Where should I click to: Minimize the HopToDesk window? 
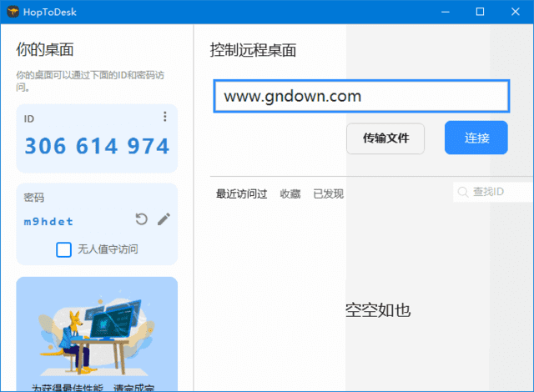(446, 12)
